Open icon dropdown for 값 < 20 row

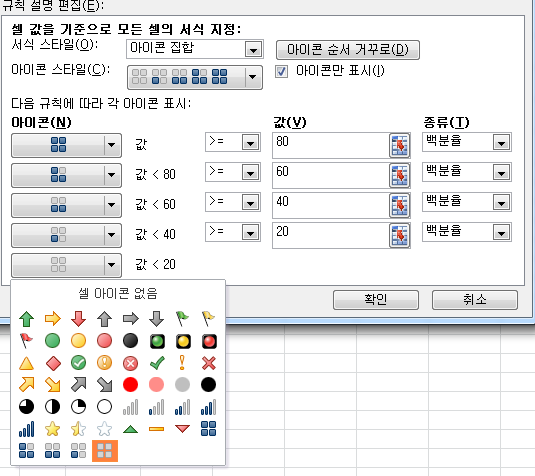[x=112, y=265]
